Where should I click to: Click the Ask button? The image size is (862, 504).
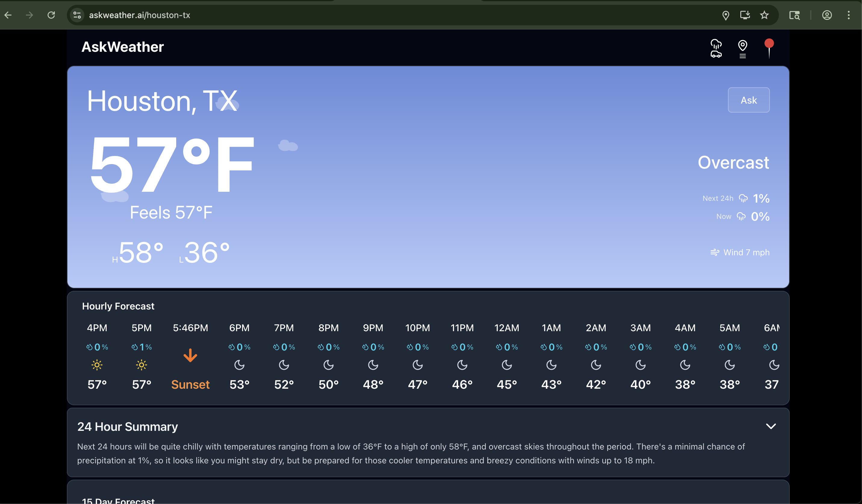(748, 100)
